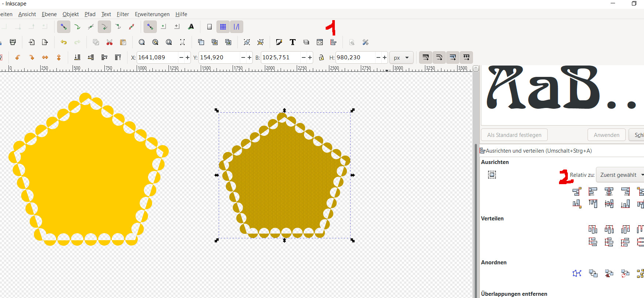This screenshot has width=644, height=298.
Task: Click the Undo arrow icon
Action: pos(64,42)
